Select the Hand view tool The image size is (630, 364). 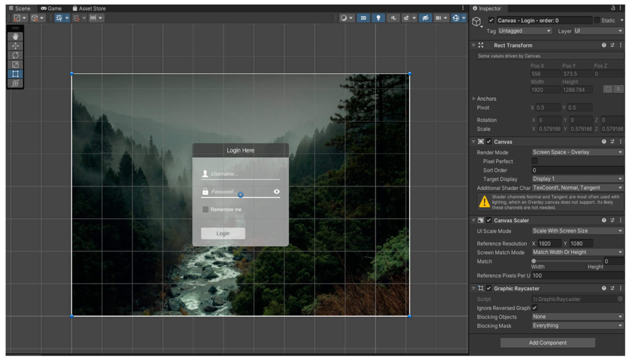15,36
